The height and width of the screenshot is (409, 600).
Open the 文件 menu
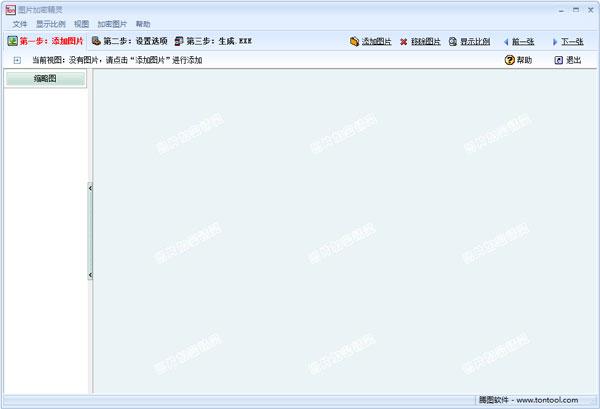20,24
